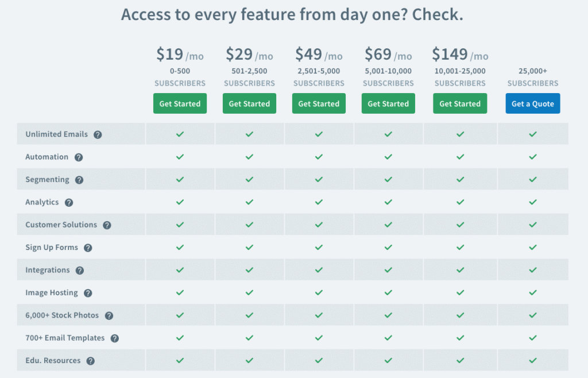Image resolution: width=588 pixels, height=378 pixels.
Task: Click the 6,000+ Stock Photos help icon
Action: point(109,316)
